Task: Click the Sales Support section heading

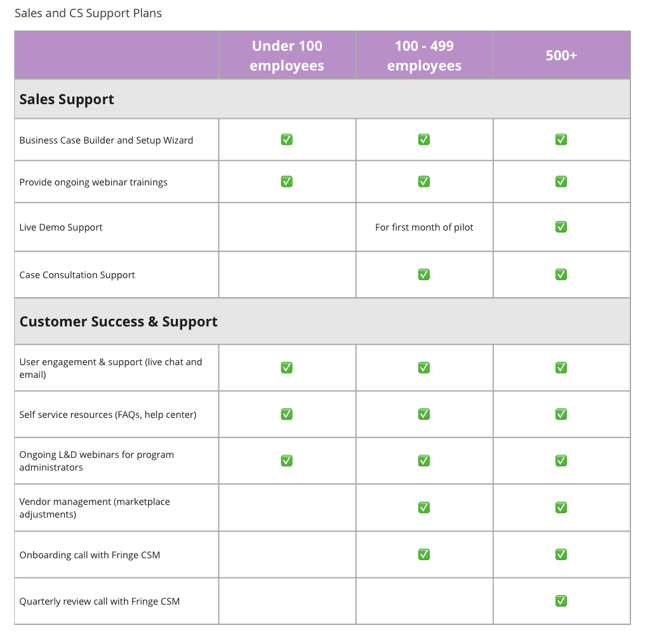Action: click(x=67, y=99)
